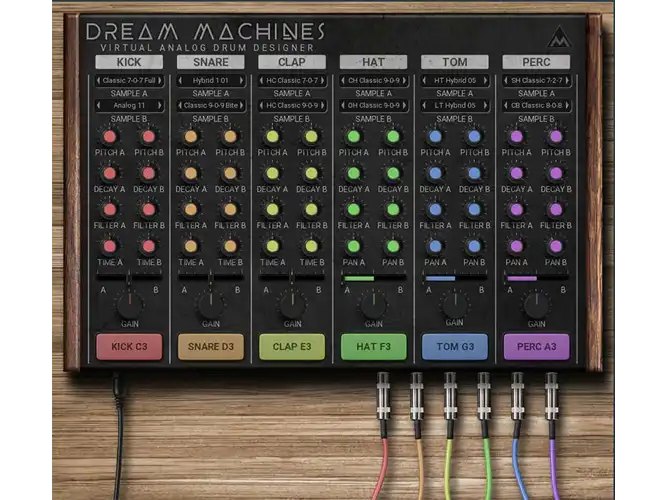The width and height of the screenshot is (667, 500).
Task: Click the HAT Filter A knob
Action: (353, 209)
